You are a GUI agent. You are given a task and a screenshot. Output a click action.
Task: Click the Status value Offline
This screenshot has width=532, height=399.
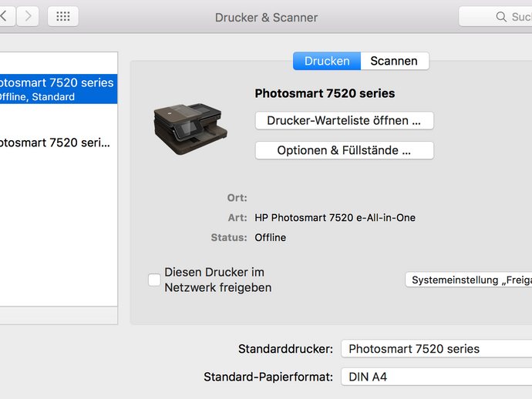click(270, 237)
